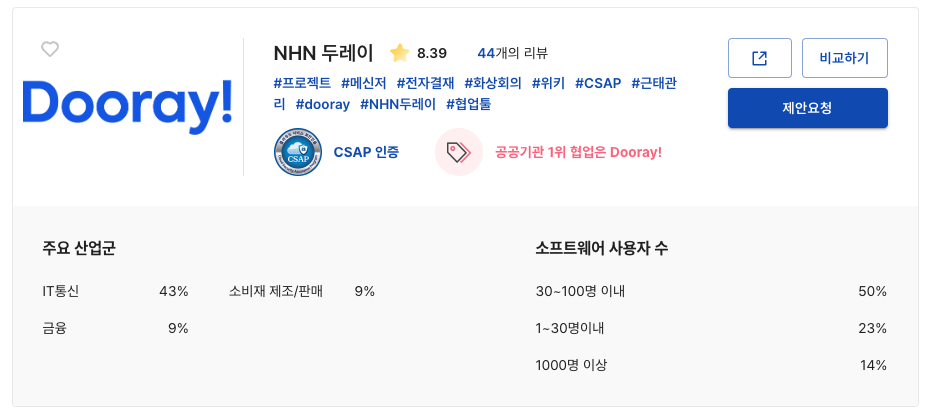The image size is (926, 416).
Task: Open the #화상회의 tag
Action: [493, 82]
